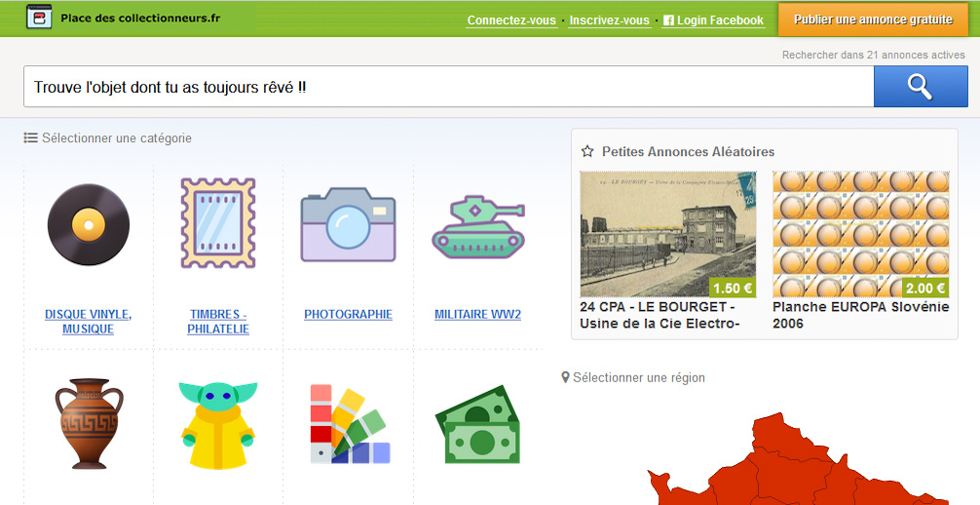This screenshot has width=980, height=505.
Task: Click the Baby Yoda figurine icon
Action: click(218, 425)
